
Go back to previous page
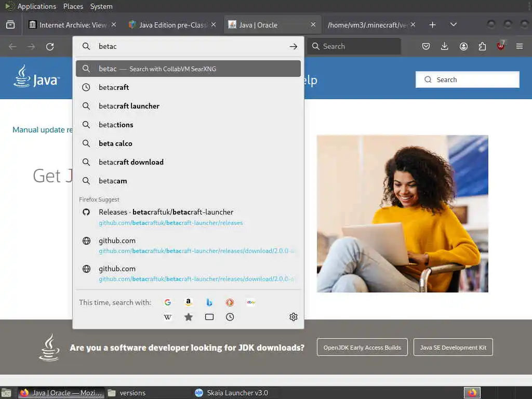click(x=12, y=46)
